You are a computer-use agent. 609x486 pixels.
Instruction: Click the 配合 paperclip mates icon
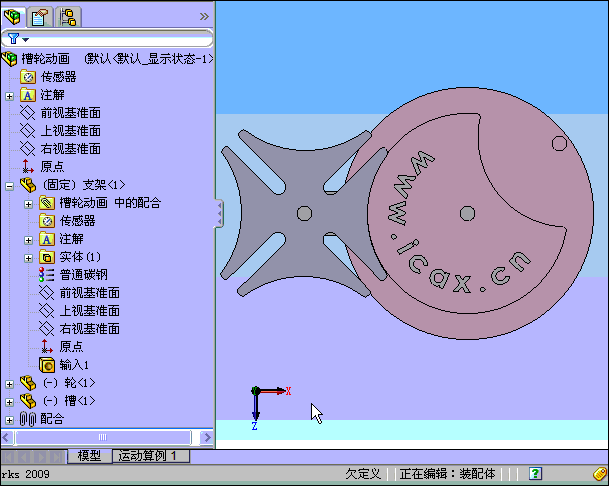pyautogui.click(x=28, y=419)
